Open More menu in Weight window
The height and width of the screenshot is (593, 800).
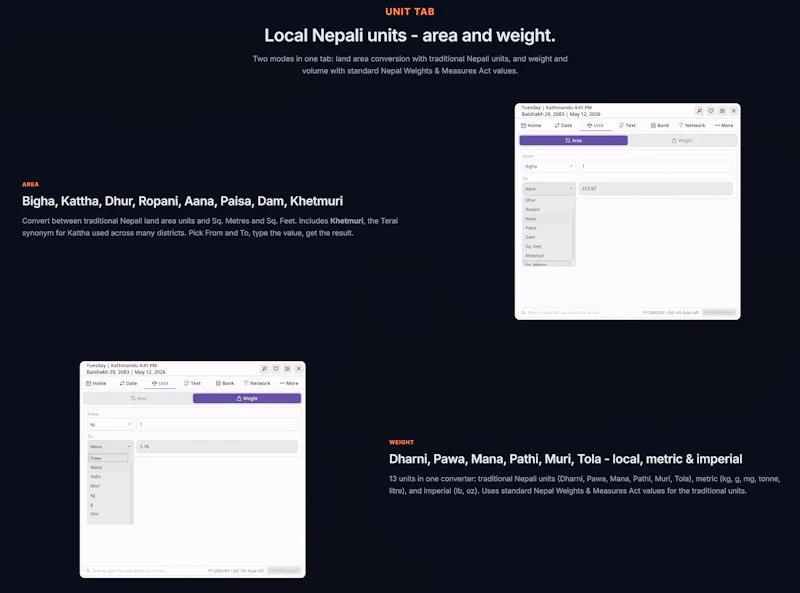click(289, 383)
